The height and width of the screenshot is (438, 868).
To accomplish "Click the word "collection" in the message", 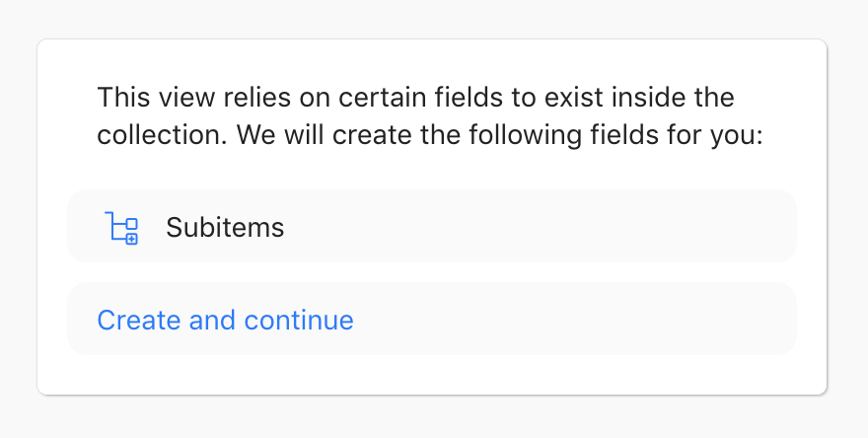I will pyautogui.click(x=159, y=135).
